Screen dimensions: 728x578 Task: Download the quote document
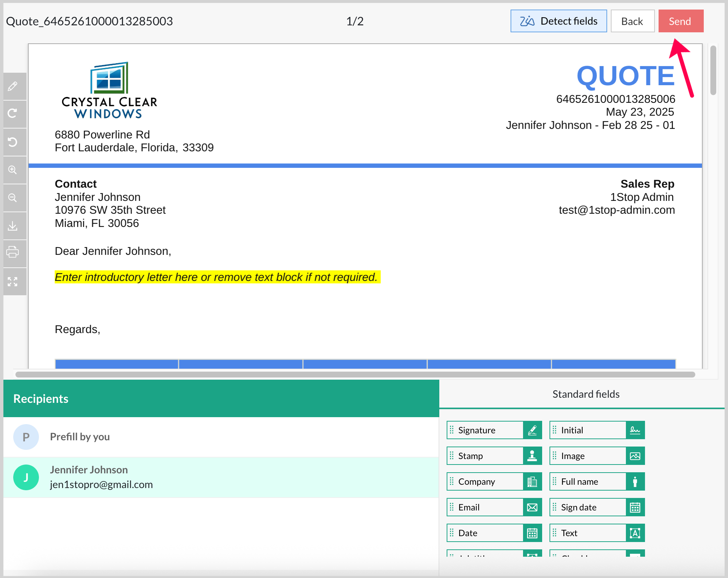[13, 225]
